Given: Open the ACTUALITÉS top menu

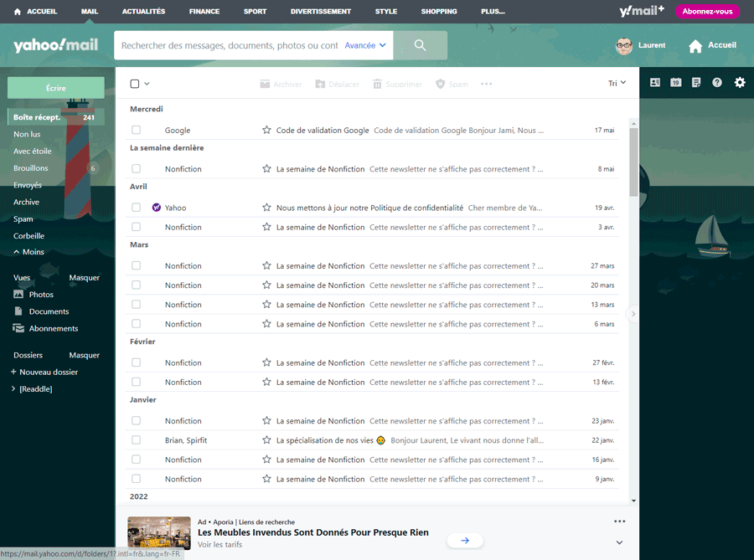Looking at the screenshot, I should pyautogui.click(x=143, y=12).
